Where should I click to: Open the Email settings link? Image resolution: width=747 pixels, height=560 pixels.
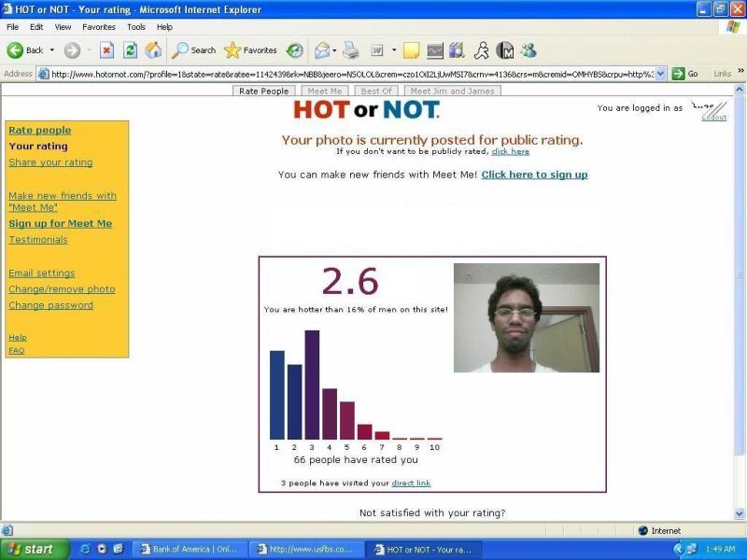tap(42, 273)
